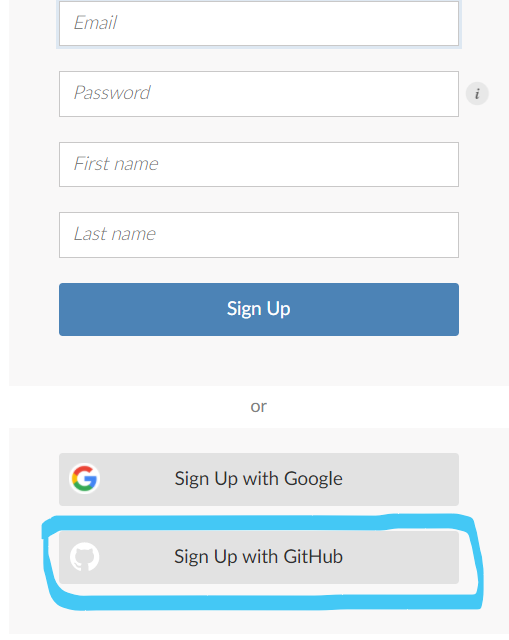Click the 'or' divider text
Image resolution: width=509 pixels, height=640 pixels.
259,407
